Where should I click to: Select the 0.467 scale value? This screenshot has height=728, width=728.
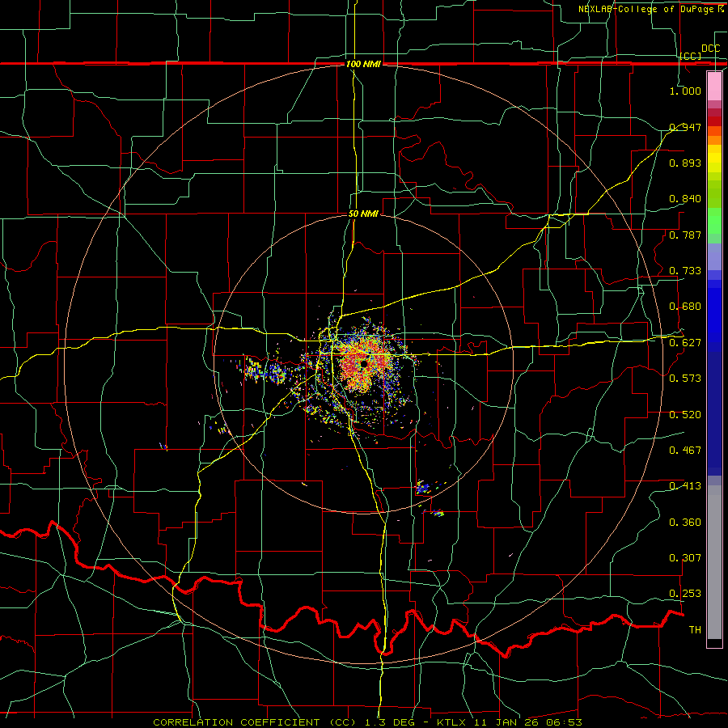coord(685,451)
